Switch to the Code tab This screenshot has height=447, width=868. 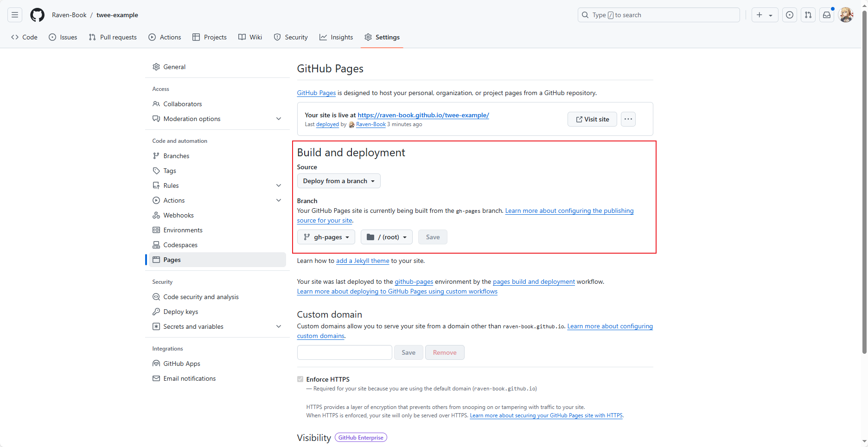pyautogui.click(x=24, y=37)
